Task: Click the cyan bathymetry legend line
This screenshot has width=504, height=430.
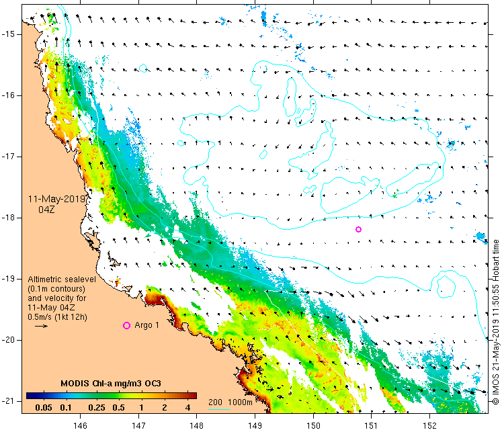Action: tap(219, 409)
